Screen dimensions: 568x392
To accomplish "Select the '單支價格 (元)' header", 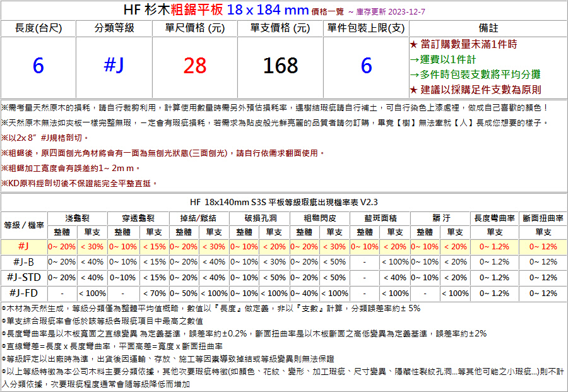I will [280, 28].
